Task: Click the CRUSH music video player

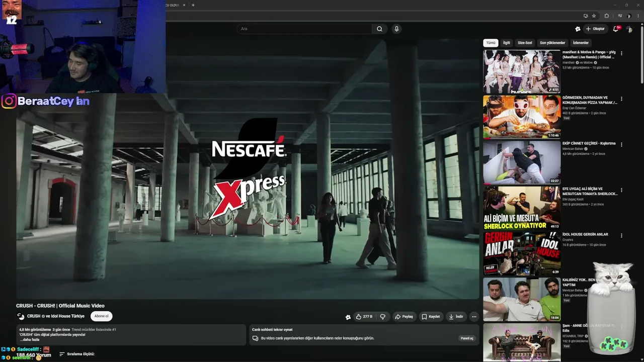Action: 248,168
